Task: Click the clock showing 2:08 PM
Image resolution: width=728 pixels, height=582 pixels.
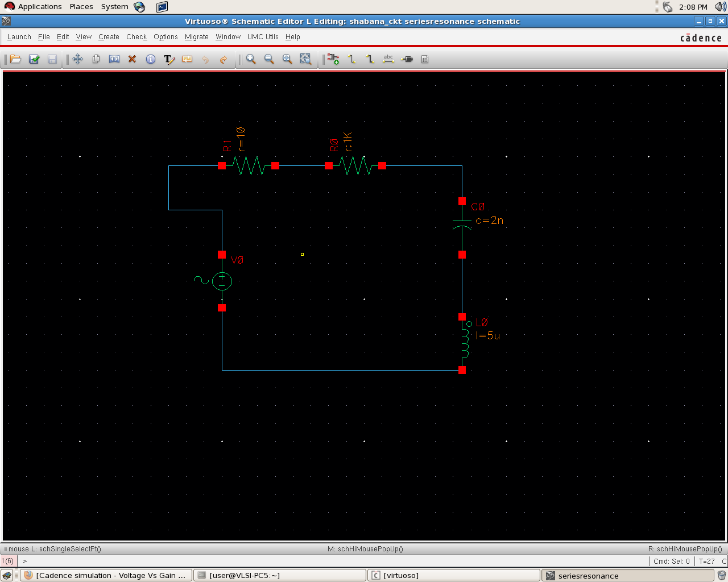Action: 693,7
